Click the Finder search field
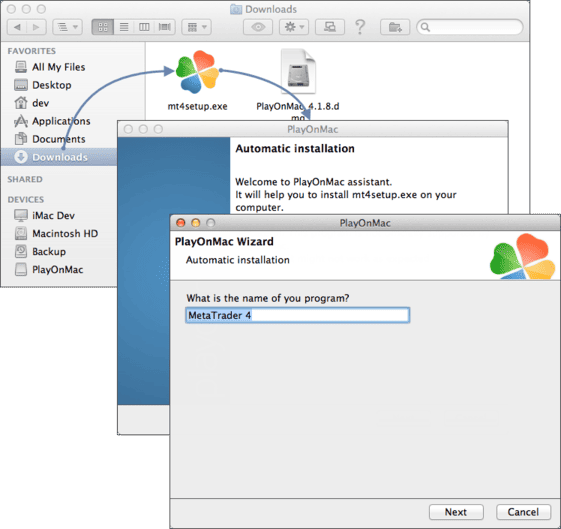Image resolution: width=561 pixels, height=529 pixels. pos(470,27)
